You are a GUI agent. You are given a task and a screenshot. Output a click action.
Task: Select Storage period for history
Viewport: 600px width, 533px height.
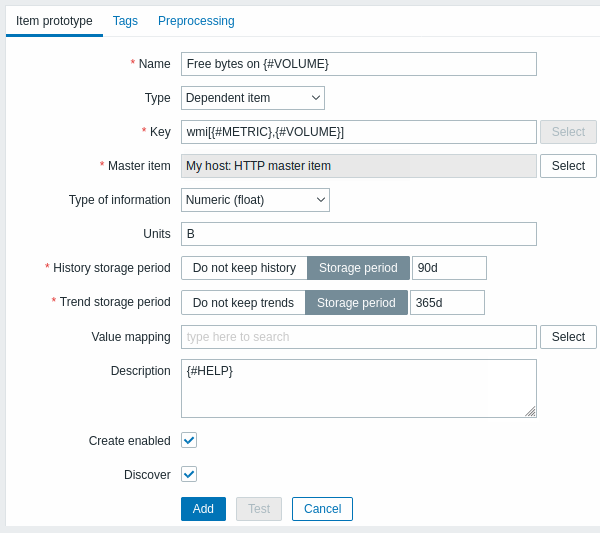click(358, 268)
